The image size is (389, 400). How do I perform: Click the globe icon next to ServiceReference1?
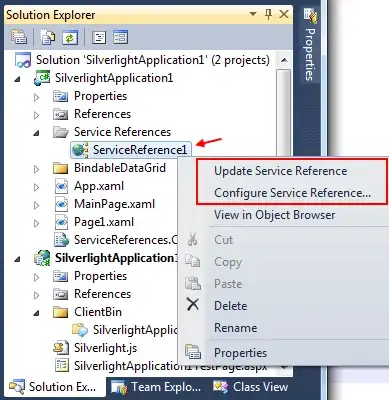pyautogui.click(x=80, y=150)
